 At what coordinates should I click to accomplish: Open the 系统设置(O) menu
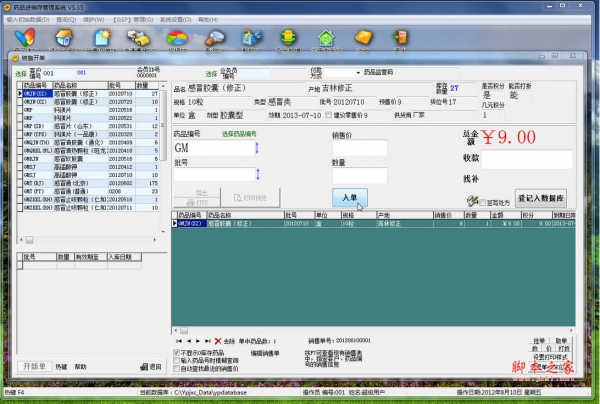[176, 18]
